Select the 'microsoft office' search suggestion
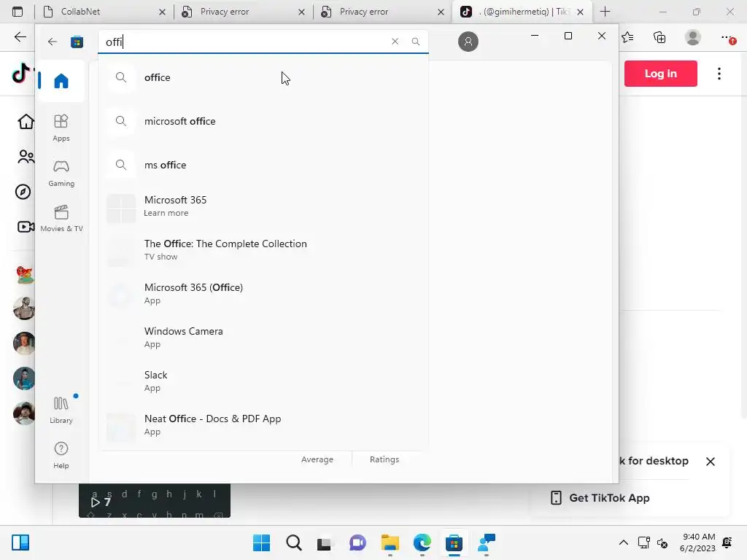This screenshot has height=560, width=747. click(263, 121)
